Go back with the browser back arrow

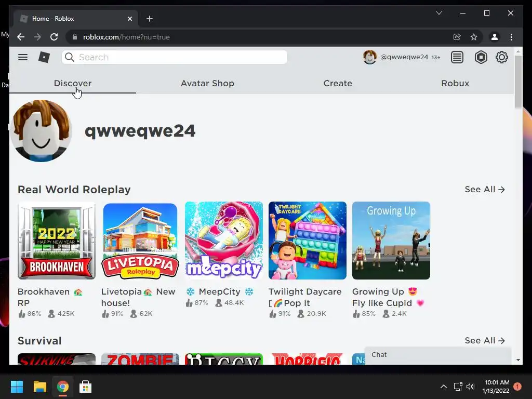pyautogui.click(x=21, y=37)
